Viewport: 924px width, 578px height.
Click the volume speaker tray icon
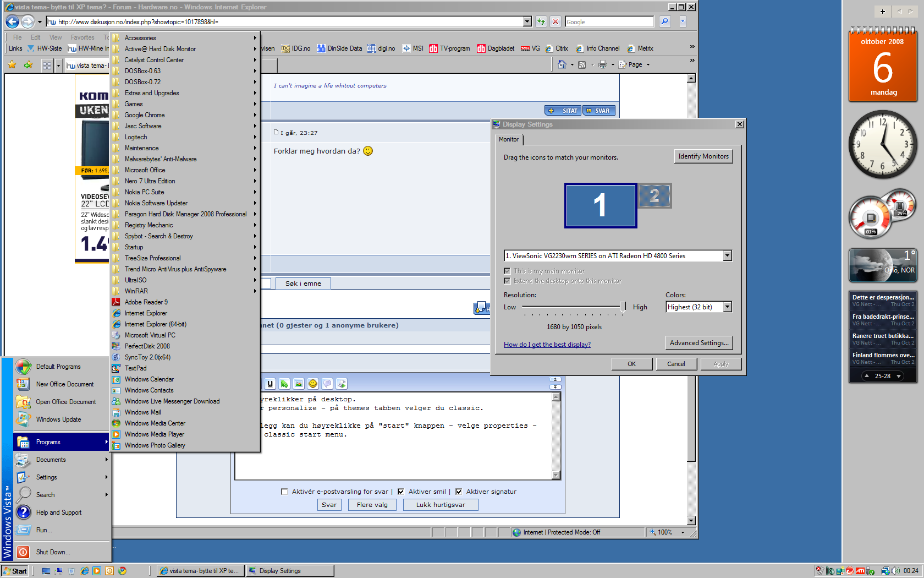pyautogui.click(x=896, y=571)
